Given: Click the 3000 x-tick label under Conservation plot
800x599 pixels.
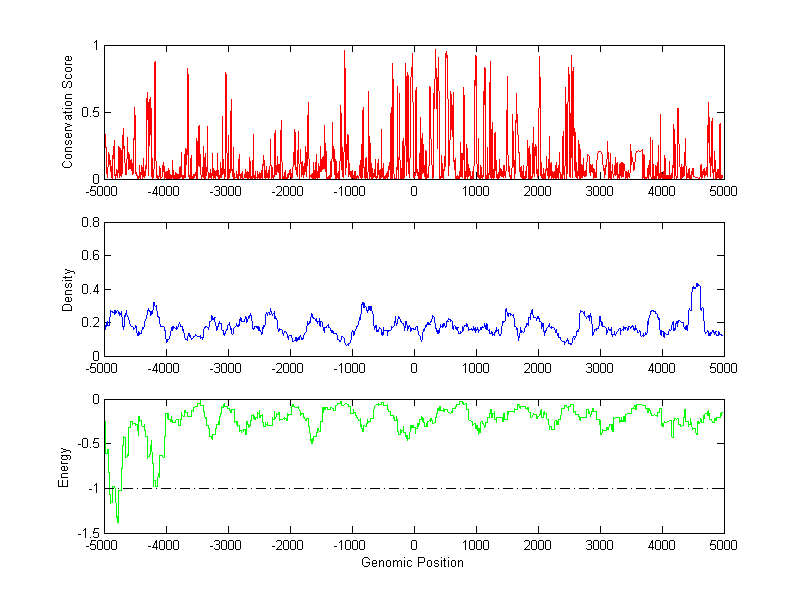Looking at the screenshot, I should coord(600,191).
